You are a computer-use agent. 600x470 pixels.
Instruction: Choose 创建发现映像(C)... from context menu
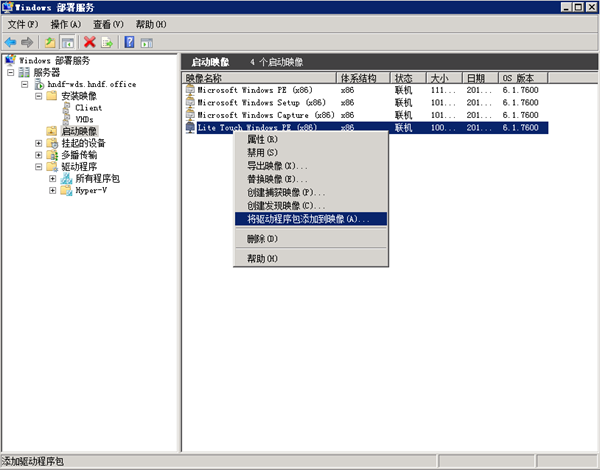(311, 206)
